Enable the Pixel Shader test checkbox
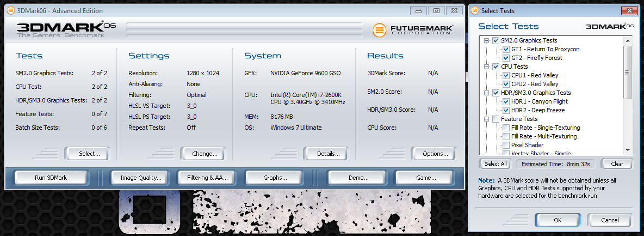This screenshot has width=644, height=236. [506, 145]
